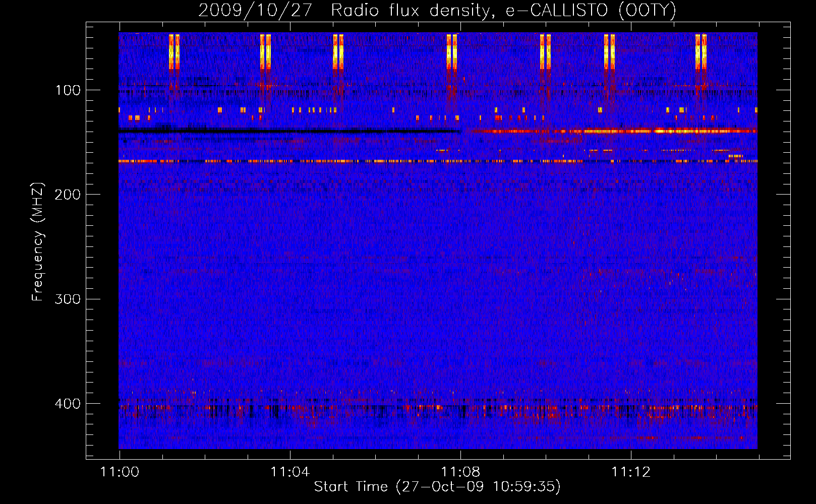Screen dimensions: 816x504
Task: Click the plot title '2009/10/27 Radio flux density'
Action: (x=437, y=11)
